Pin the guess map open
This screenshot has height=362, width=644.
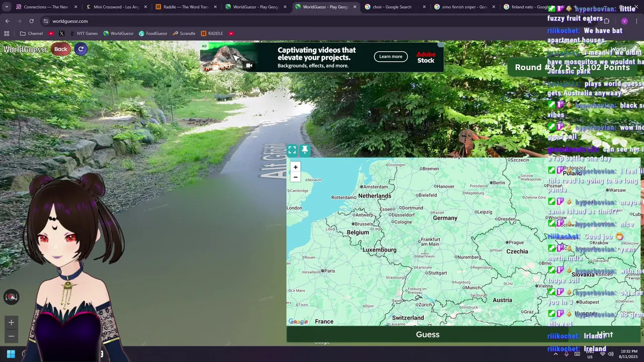coord(305,150)
